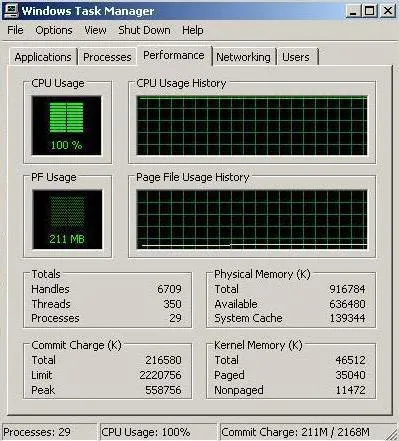
Task: Click Kernel Memory Nonpaged value 11472
Action: 350,390
